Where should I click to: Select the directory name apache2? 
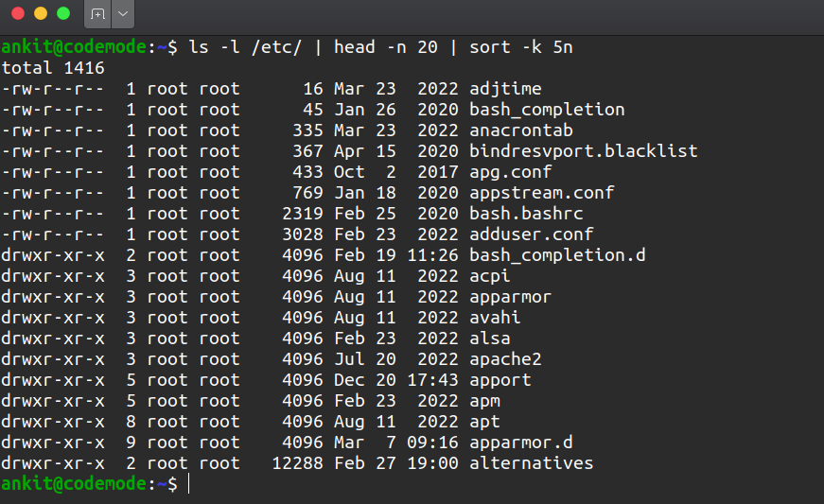(505, 359)
